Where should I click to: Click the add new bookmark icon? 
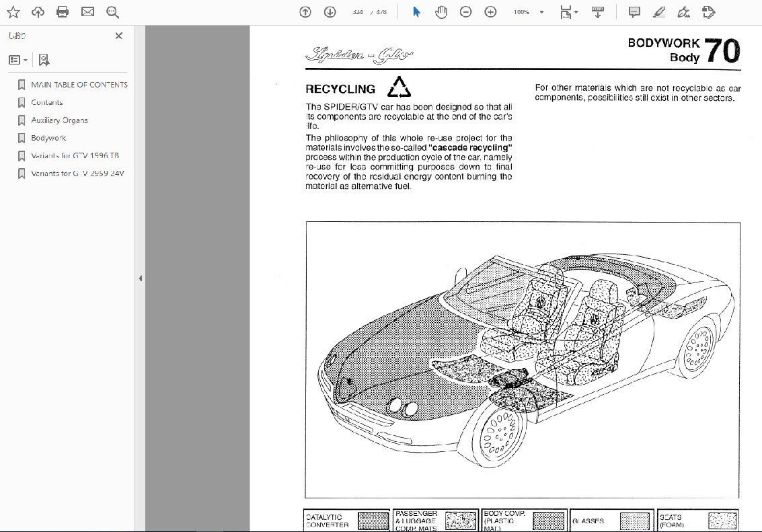point(44,60)
